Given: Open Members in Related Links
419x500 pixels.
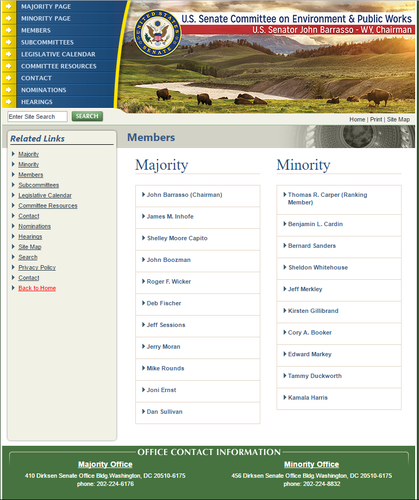Looking at the screenshot, I should (x=31, y=175).
